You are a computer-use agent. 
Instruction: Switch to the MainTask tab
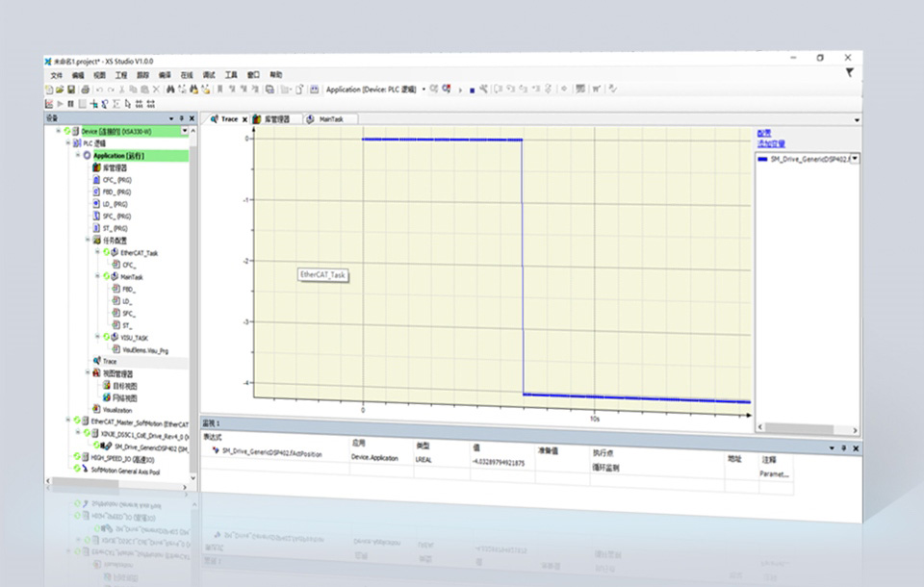click(332, 119)
